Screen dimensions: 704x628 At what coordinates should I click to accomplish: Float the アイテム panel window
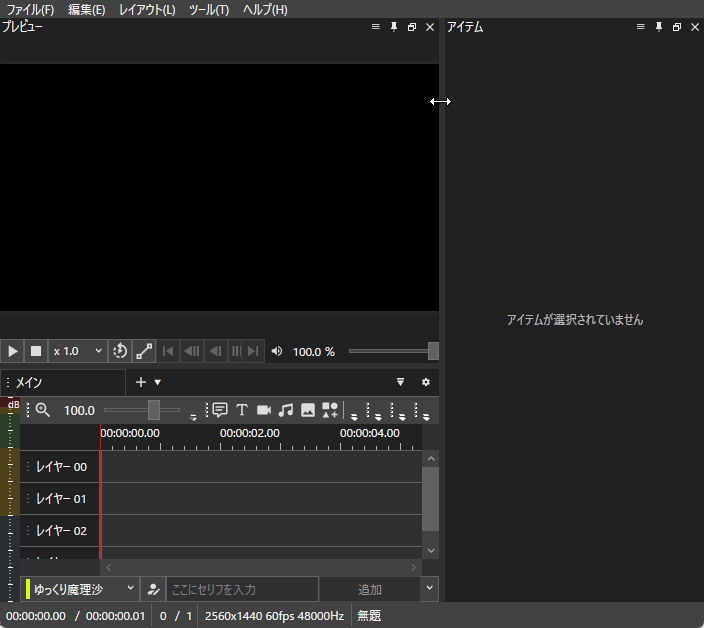pyautogui.click(x=677, y=27)
